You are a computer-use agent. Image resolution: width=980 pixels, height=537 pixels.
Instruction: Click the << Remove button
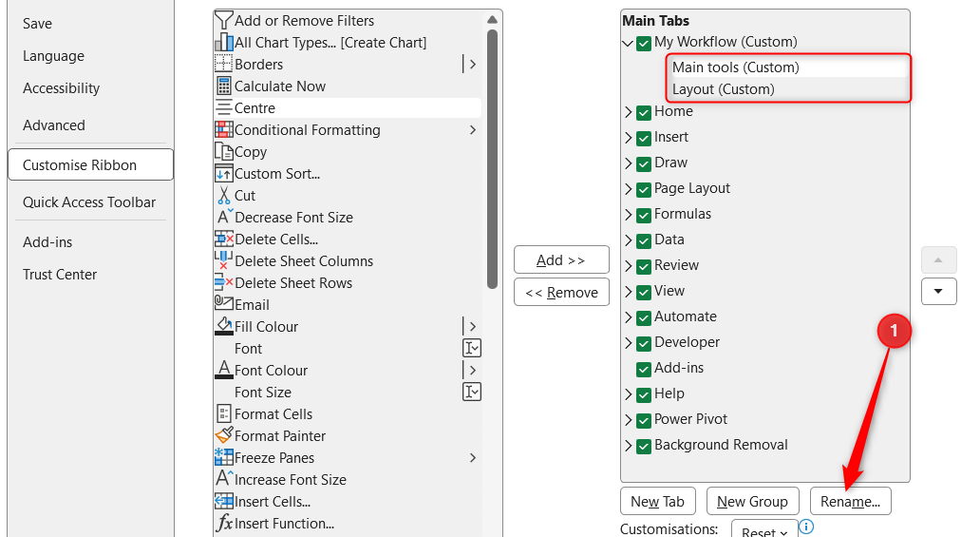(561, 293)
